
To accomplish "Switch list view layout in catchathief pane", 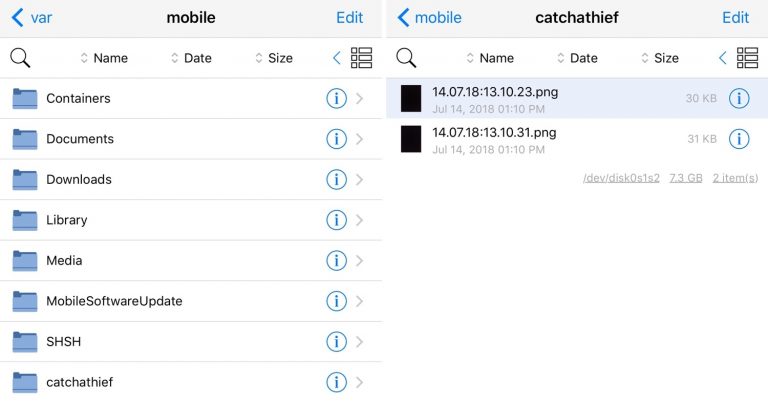I will point(747,58).
